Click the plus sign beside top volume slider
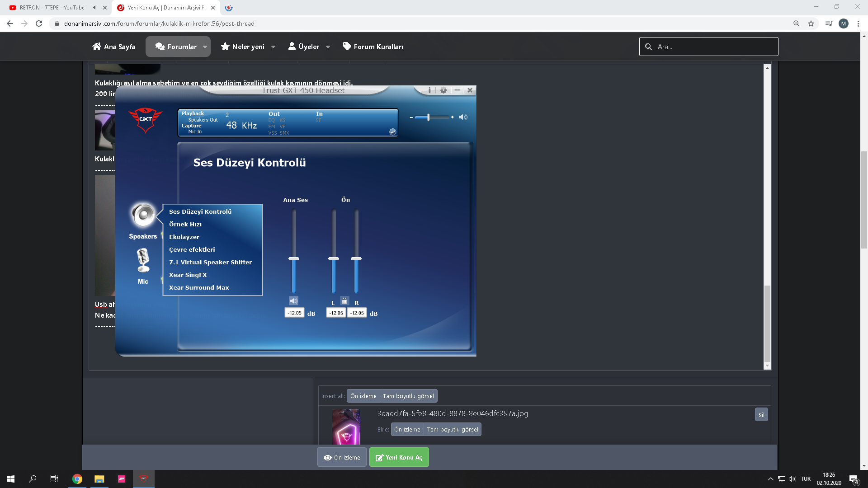This screenshot has width=868, height=488. pyautogui.click(x=452, y=117)
